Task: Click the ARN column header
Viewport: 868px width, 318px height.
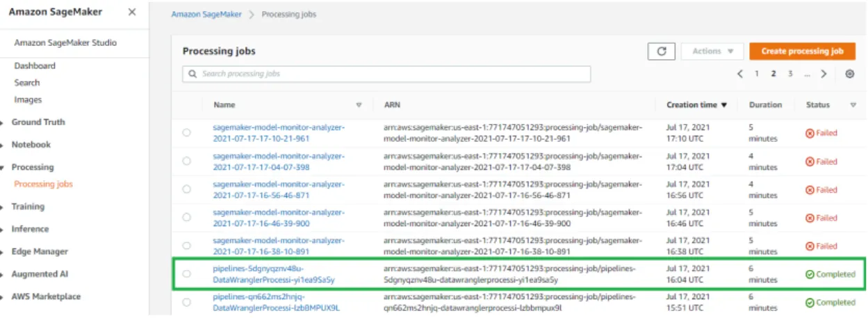Action: point(391,105)
